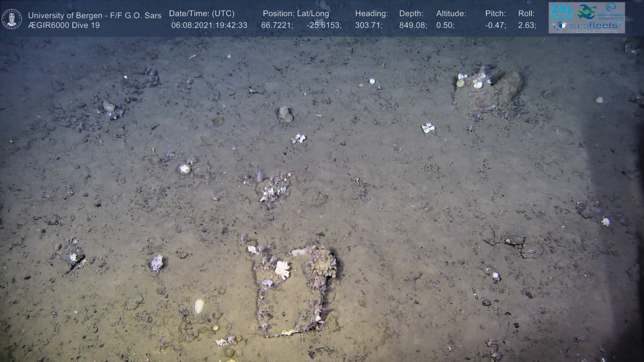Click the 'Date/Time: (UTC)' header
644x362 pixels.
pos(202,14)
